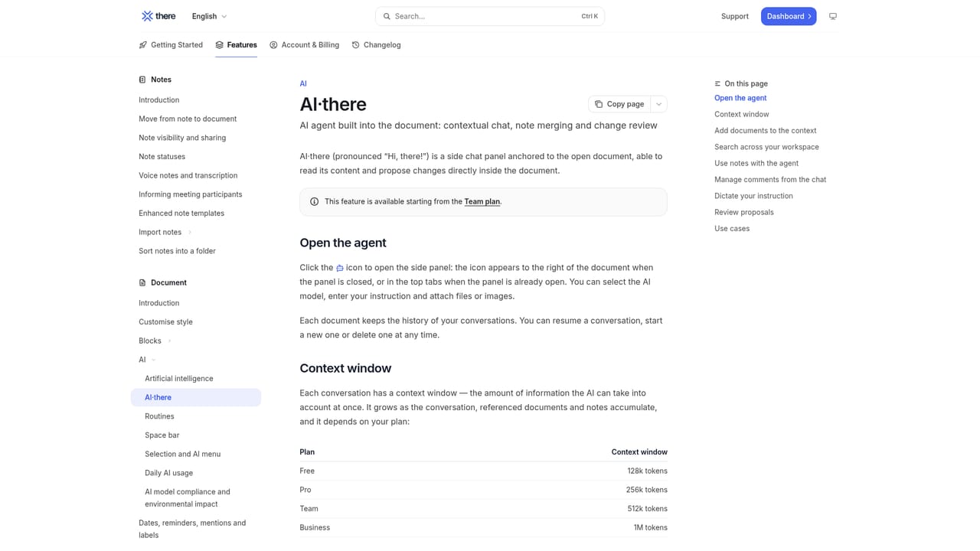This screenshot has height=551, width=980.
Task: Go to Note statuses page
Action: (162, 157)
